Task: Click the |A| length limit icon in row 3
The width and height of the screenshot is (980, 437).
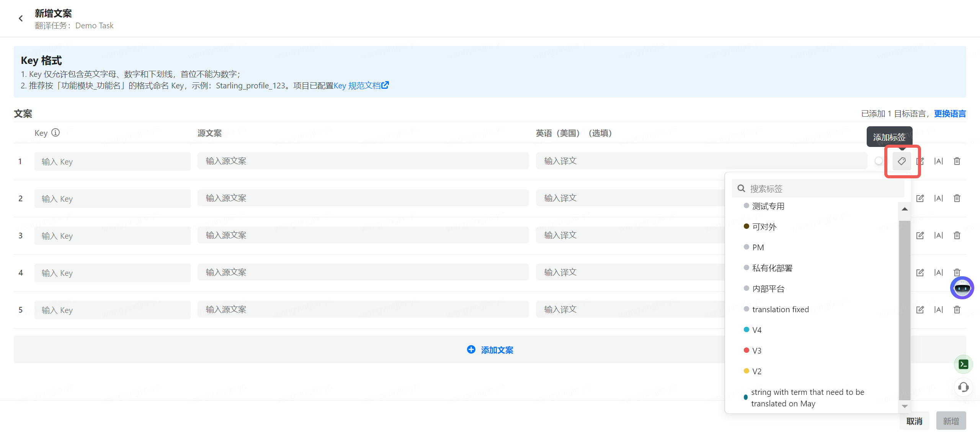Action: (938, 235)
